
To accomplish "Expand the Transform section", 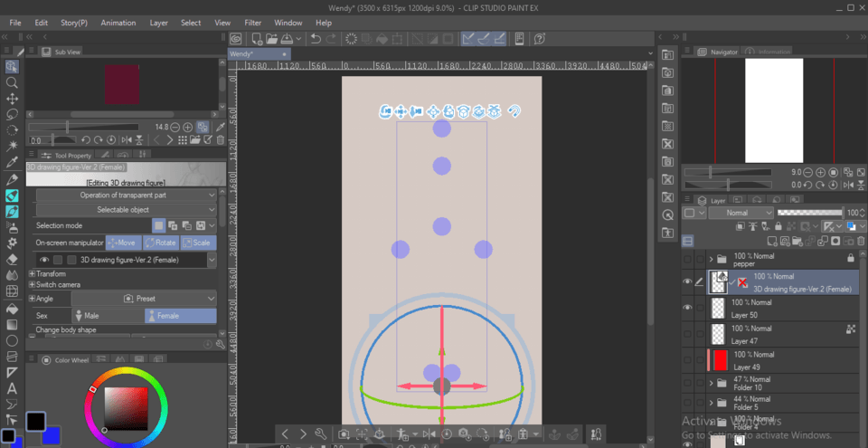I will [x=33, y=274].
